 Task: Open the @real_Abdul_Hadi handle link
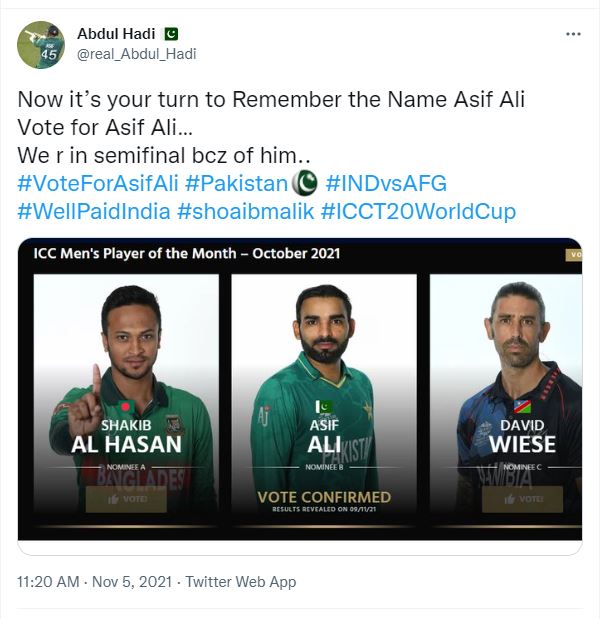click(136, 54)
